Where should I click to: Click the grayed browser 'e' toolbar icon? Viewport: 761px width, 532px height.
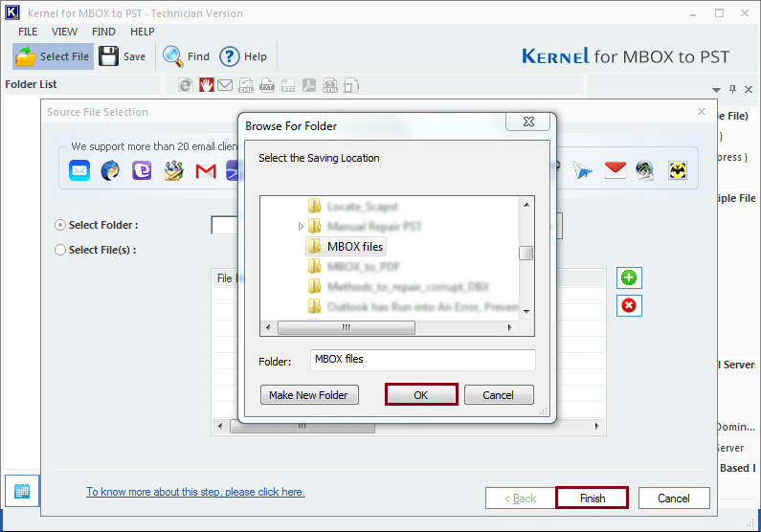[185, 85]
